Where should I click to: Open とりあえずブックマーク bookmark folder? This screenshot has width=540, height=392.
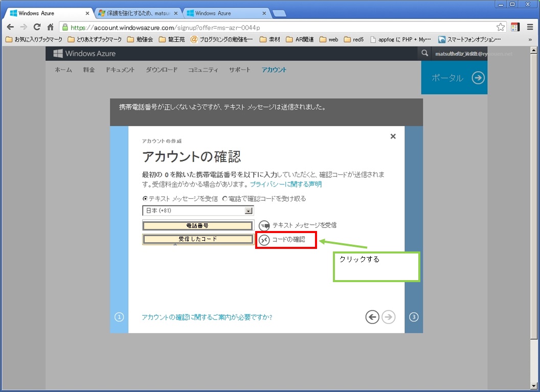[95, 39]
